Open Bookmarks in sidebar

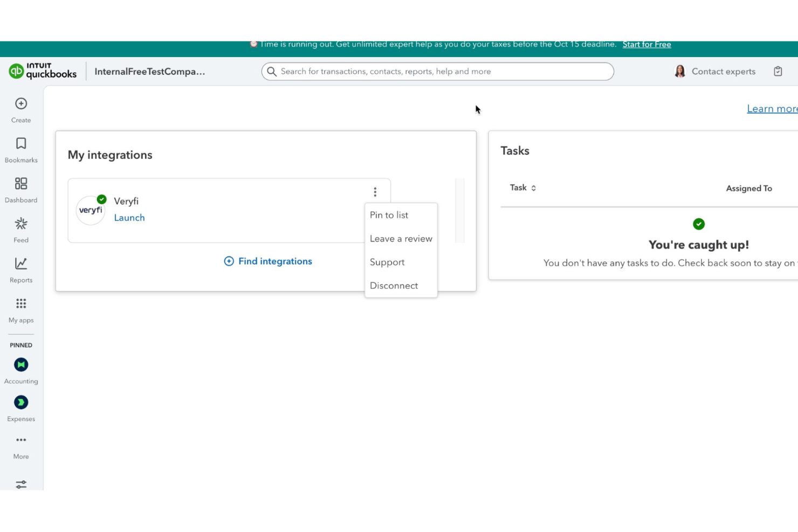[21, 150]
